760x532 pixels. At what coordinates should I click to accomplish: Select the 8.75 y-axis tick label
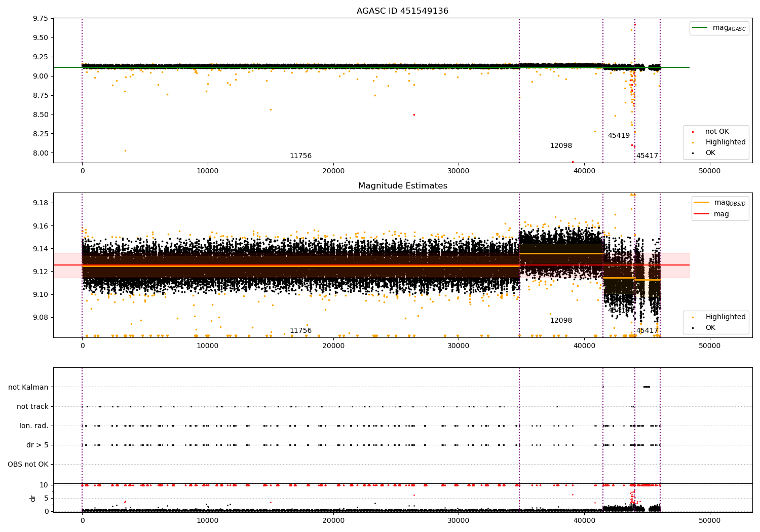(41, 95)
